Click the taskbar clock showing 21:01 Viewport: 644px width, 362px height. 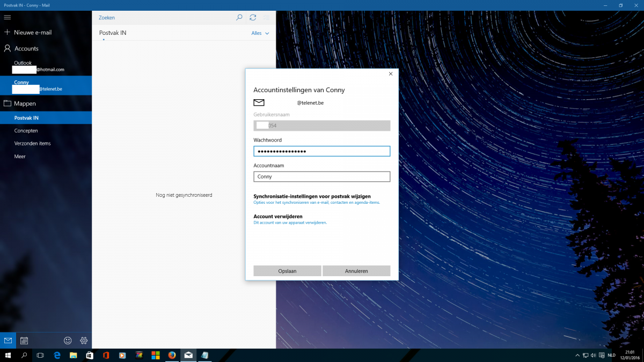click(x=630, y=355)
